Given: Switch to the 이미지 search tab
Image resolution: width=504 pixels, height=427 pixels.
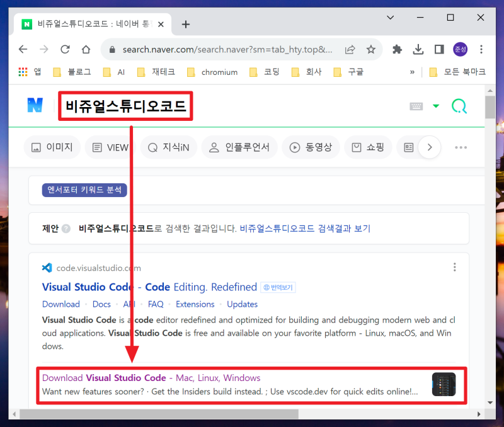Looking at the screenshot, I should point(52,147).
